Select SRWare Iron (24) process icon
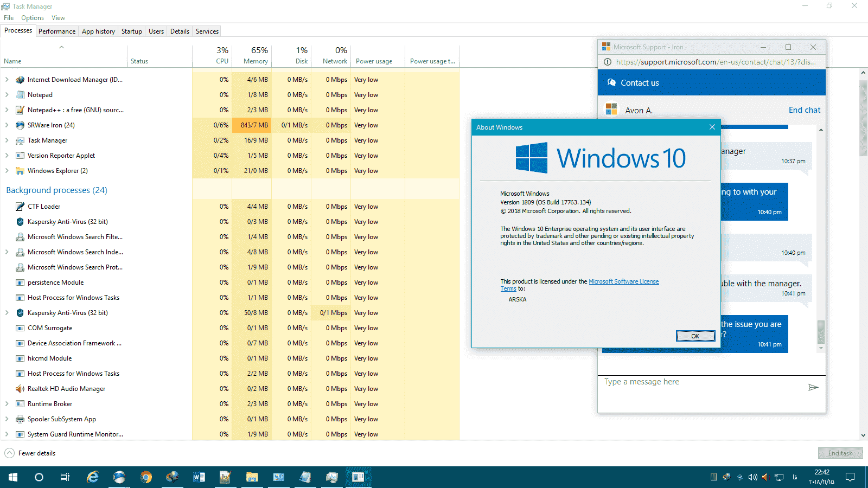 (x=20, y=125)
